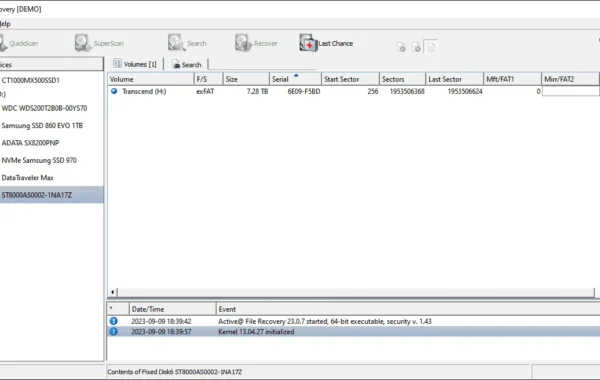Switch to the Volumes [1] tab
Image resolution: width=600 pixels, height=380 pixels.
[x=135, y=64]
